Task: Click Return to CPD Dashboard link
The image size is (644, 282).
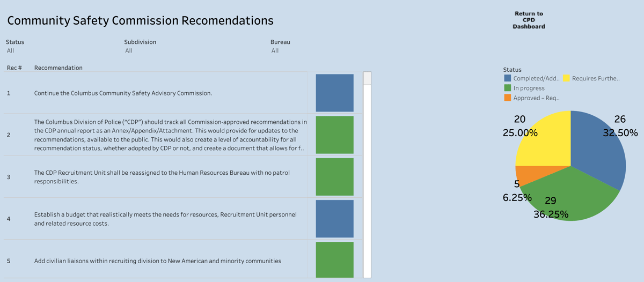Action: tap(529, 20)
